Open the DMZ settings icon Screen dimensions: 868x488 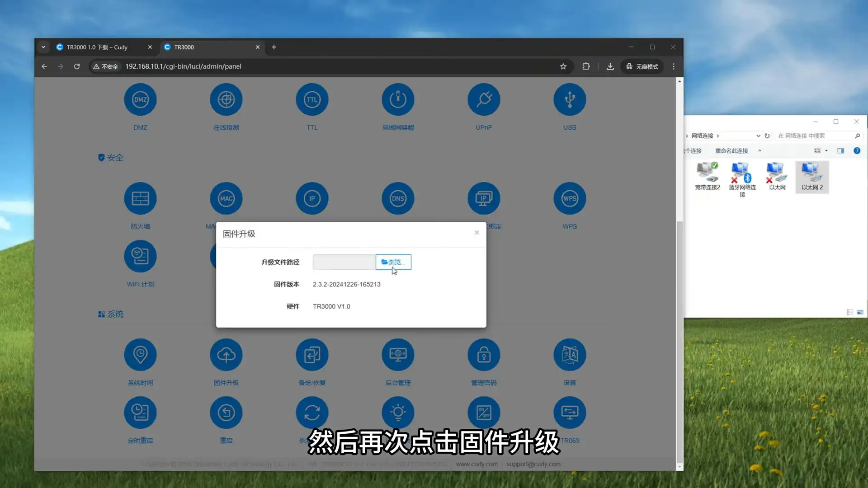point(140,100)
